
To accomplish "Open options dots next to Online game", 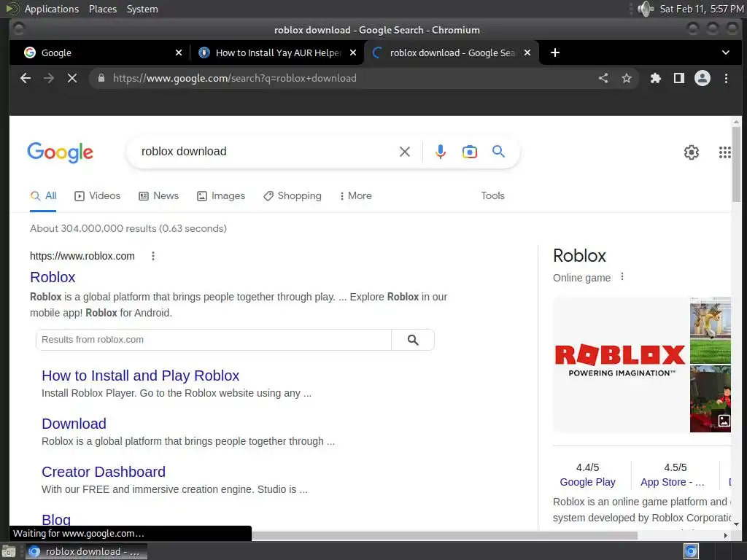I will point(622,277).
